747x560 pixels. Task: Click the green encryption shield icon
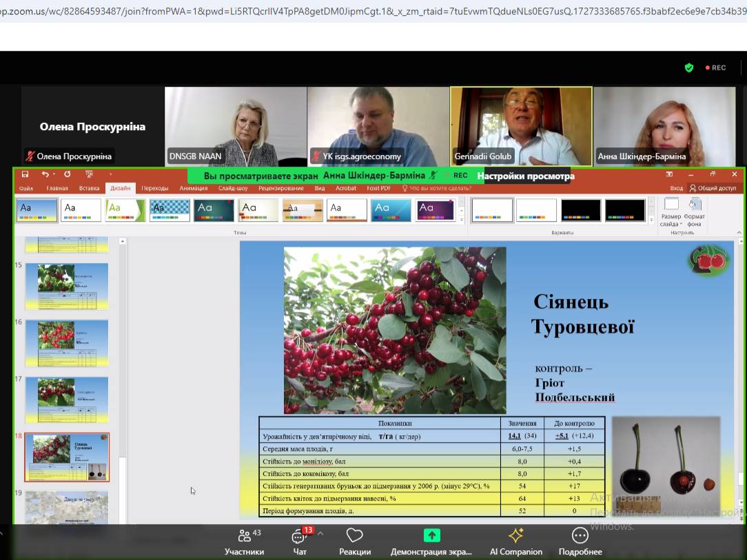tap(689, 68)
